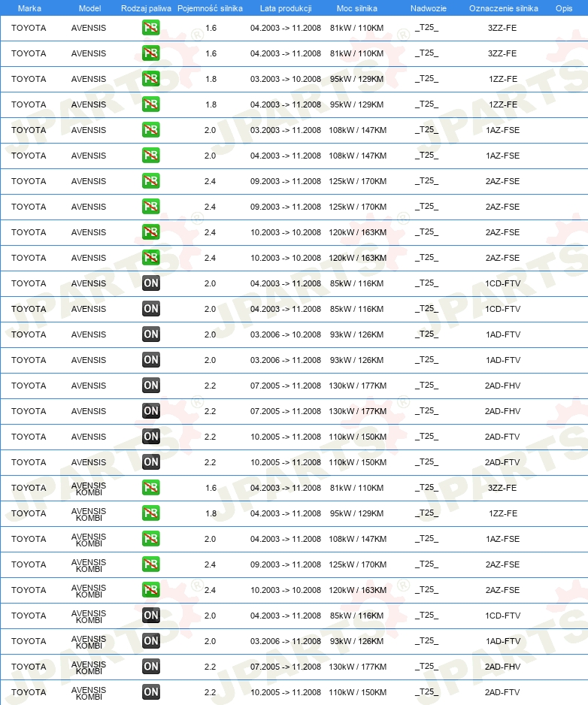This screenshot has height=705, width=588.
Task: Click the Oznaczenie silnika column header
Action: point(504,8)
